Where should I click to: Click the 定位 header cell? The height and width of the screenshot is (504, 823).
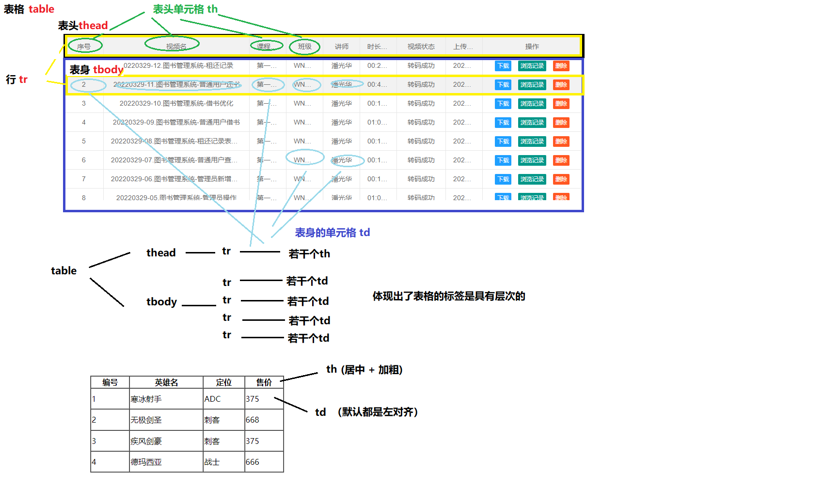[224, 382]
